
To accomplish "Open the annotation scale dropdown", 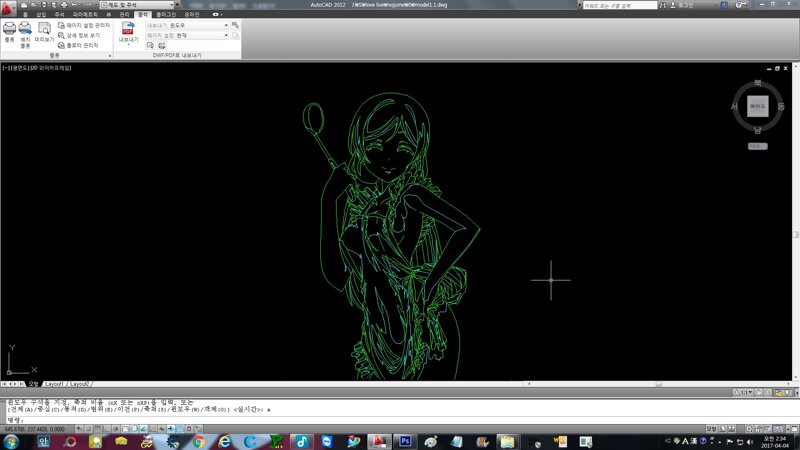I will [x=744, y=392].
